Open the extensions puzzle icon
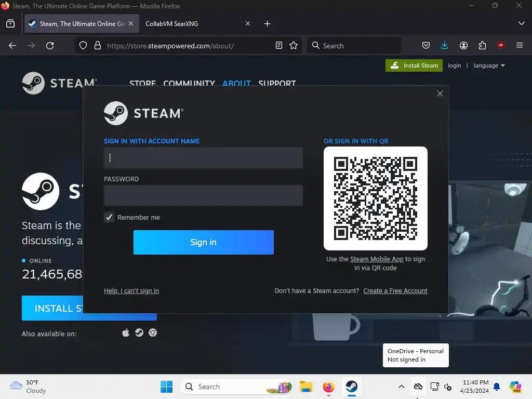This screenshot has width=532, height=399. [x=482, y=46]
